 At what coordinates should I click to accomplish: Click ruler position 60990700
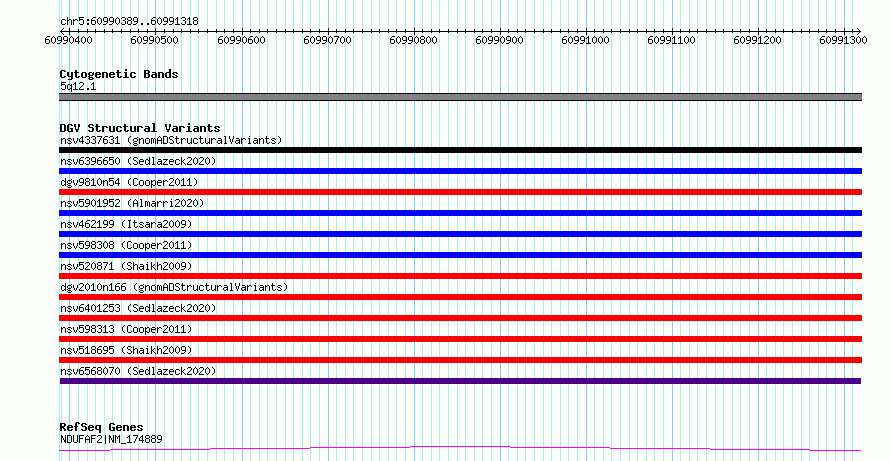(328, 40)
